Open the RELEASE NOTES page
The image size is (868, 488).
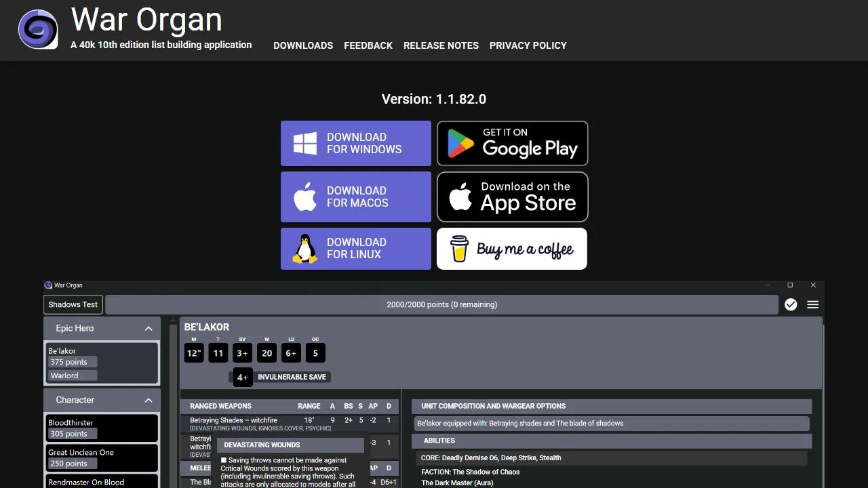pos(441,45)
